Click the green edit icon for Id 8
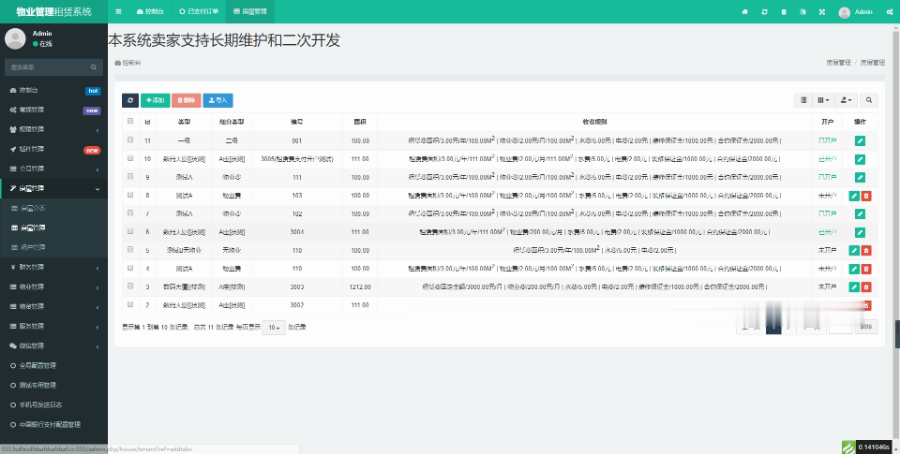Screen dimensions: 900x454 click(x=854, y=196)
